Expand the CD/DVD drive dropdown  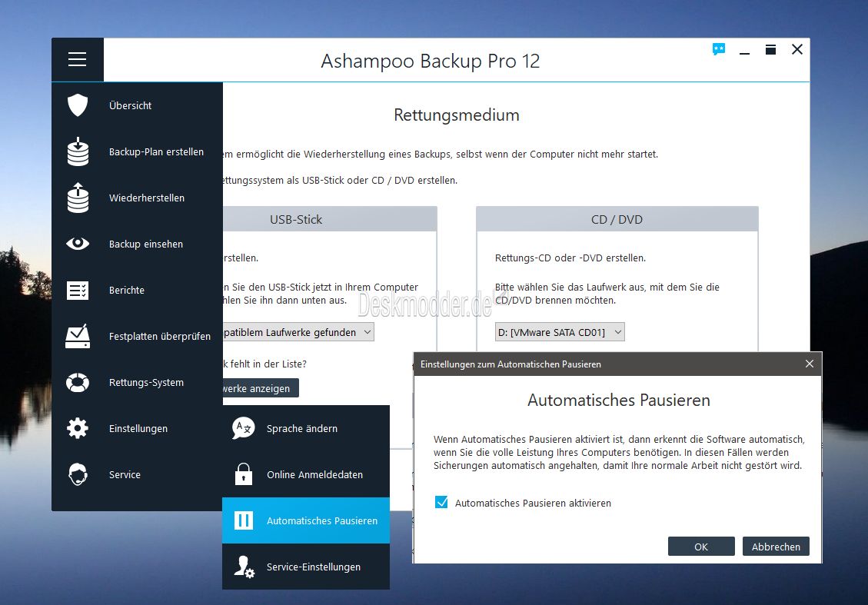(560, 332)
